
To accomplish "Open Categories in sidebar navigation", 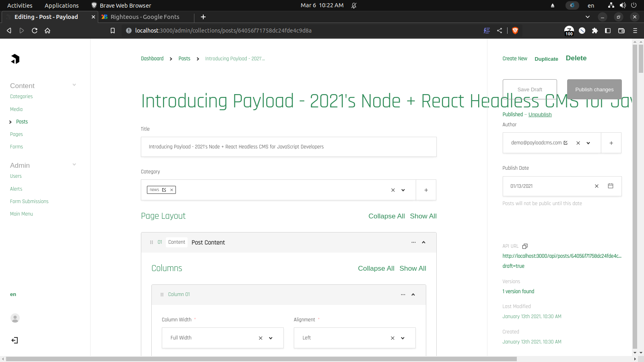I will coord(21,97).
